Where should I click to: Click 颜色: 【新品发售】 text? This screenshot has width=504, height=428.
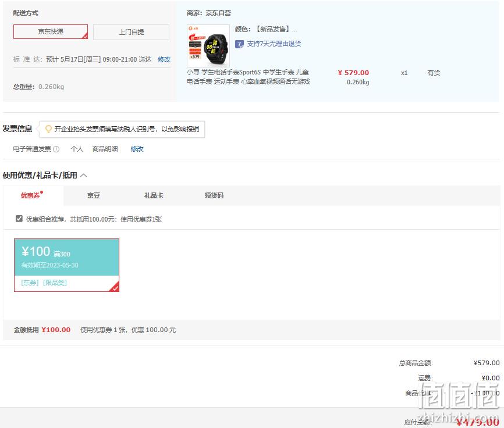click(x=266, y=29)
